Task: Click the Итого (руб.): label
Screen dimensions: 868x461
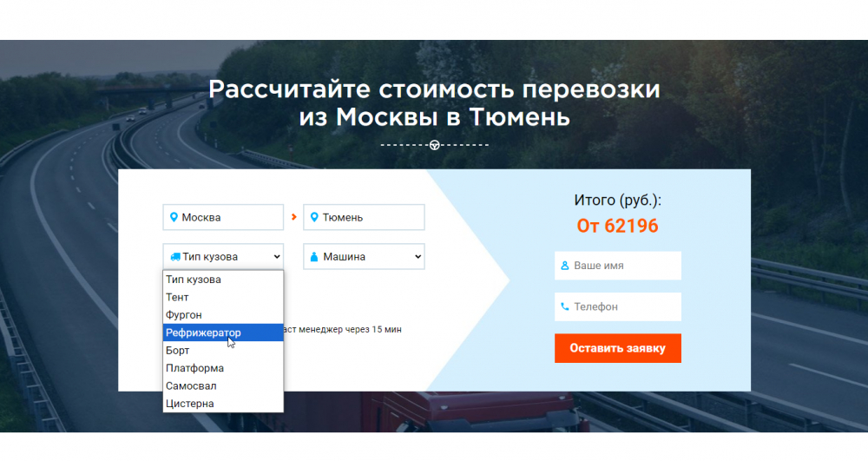Action: (x=618, y=200)
